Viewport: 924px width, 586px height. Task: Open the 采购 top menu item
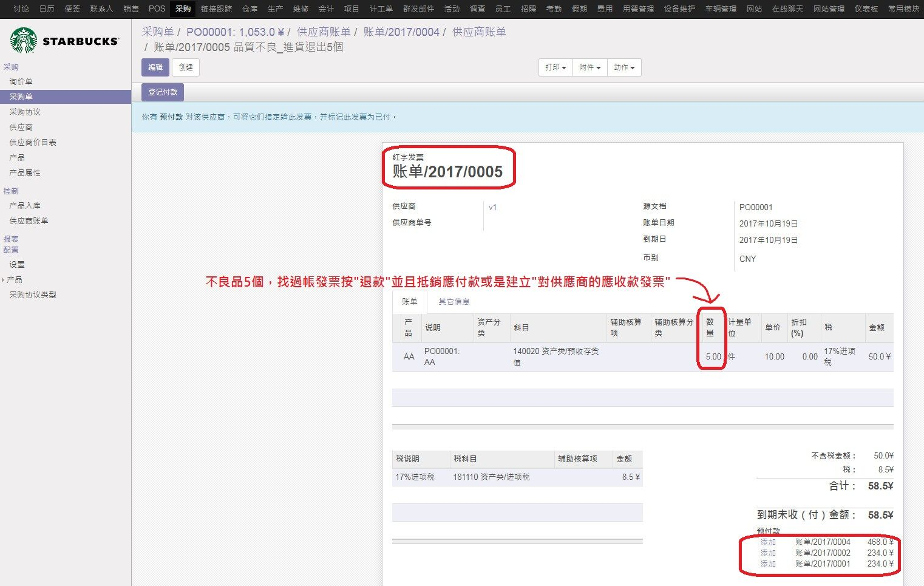point(183,9)
